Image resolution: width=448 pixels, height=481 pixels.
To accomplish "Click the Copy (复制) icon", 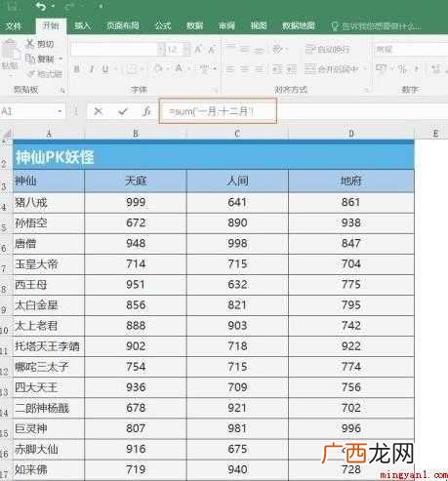I will tap(30, 59).
